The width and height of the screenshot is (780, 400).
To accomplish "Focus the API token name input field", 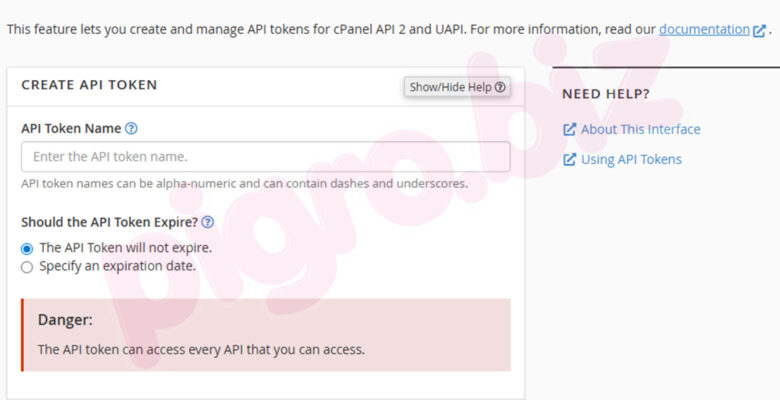I will point(265,157).
